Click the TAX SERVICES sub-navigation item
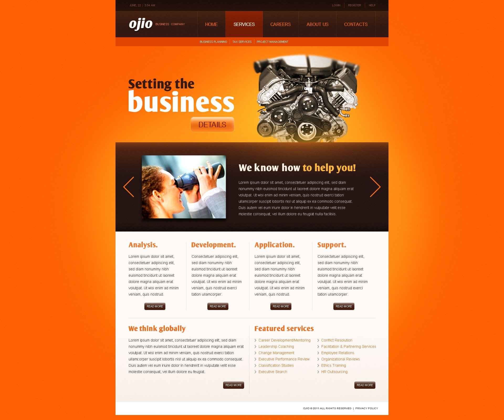Screen dimensions: 504x420 (242, 41)
